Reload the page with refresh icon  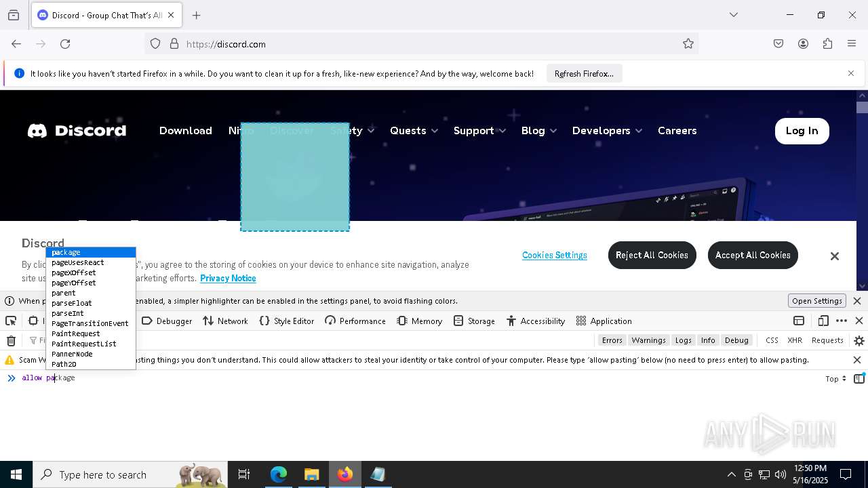pos(65,44)
